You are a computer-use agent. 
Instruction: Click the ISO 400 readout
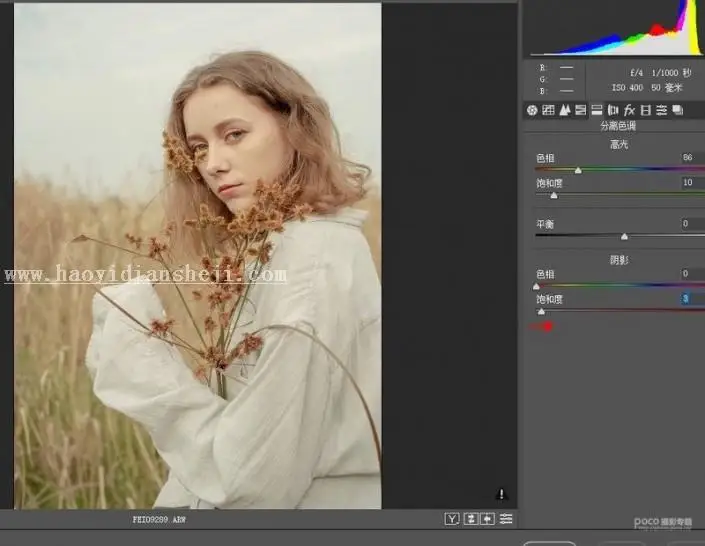[628, 88]
